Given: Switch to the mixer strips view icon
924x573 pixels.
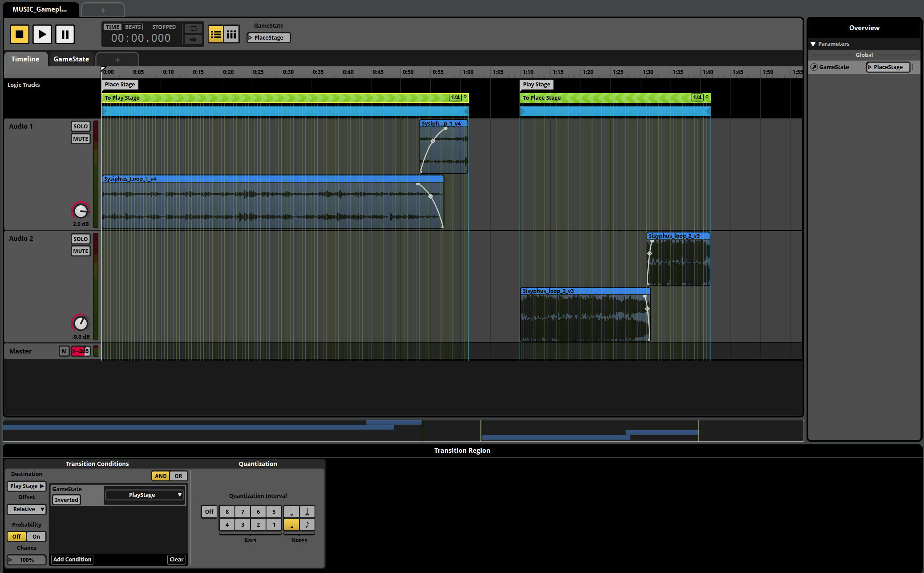Looking at the screenshot, I should coord(231,34).
